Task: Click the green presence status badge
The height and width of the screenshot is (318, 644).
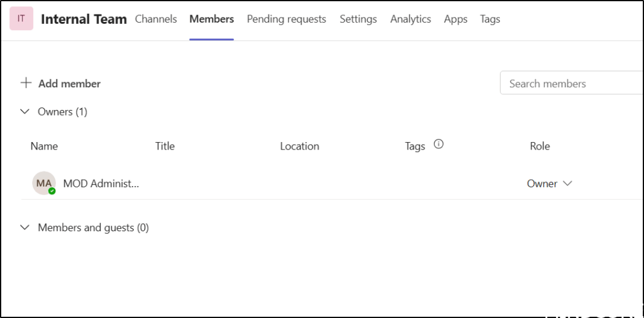Action: (x=52, y=191)
